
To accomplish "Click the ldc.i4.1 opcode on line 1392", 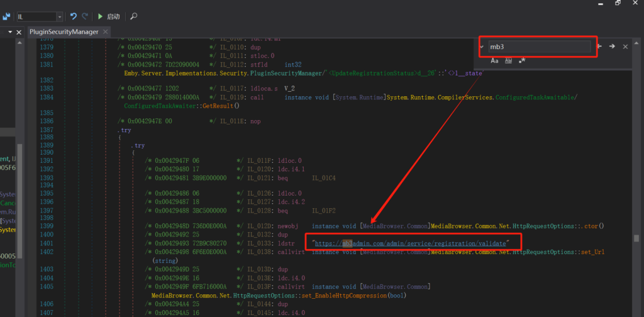I will point(291,169).
